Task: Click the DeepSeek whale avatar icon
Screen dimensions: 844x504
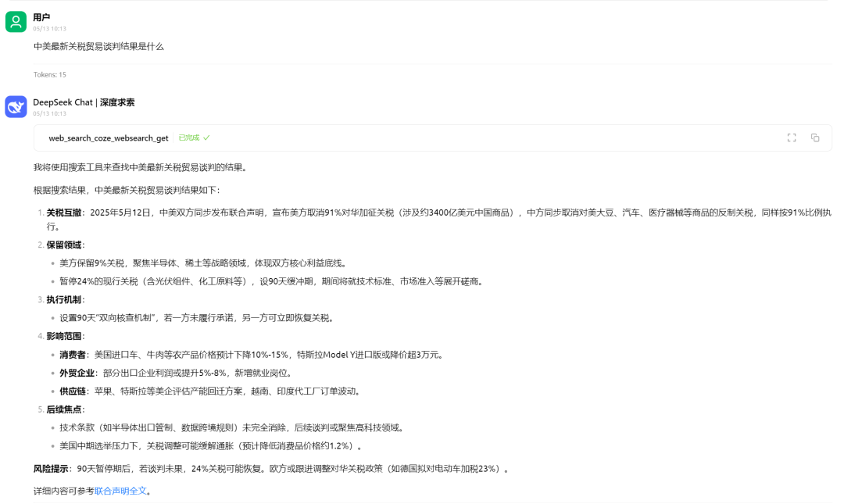Action: tap(16, 106)
